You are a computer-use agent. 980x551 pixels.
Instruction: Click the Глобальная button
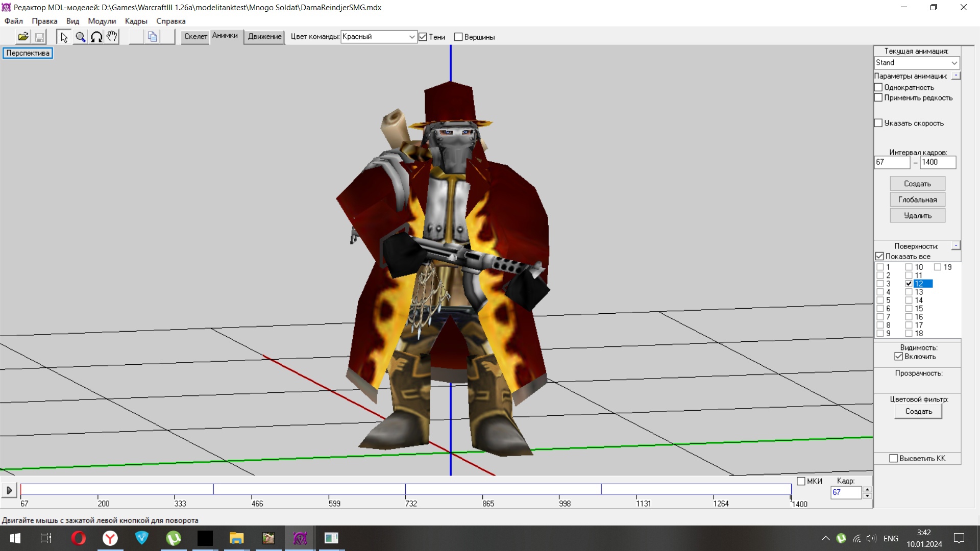click(917, 199)
